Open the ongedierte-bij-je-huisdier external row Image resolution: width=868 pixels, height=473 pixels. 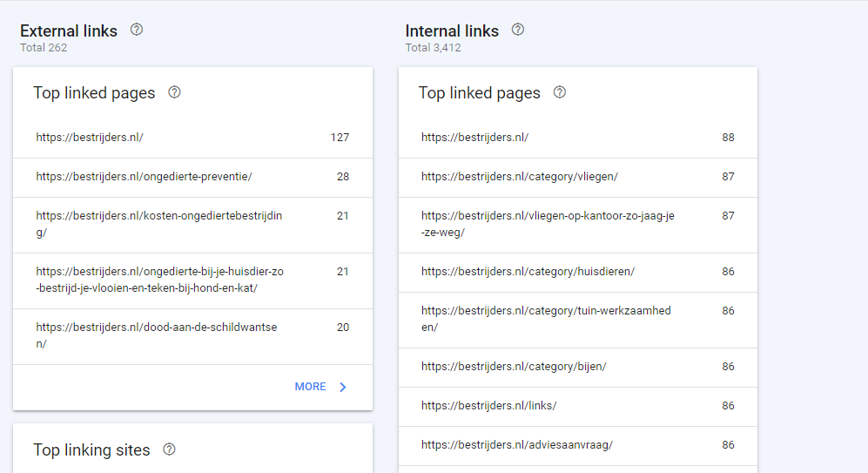[x=192, y=280]
